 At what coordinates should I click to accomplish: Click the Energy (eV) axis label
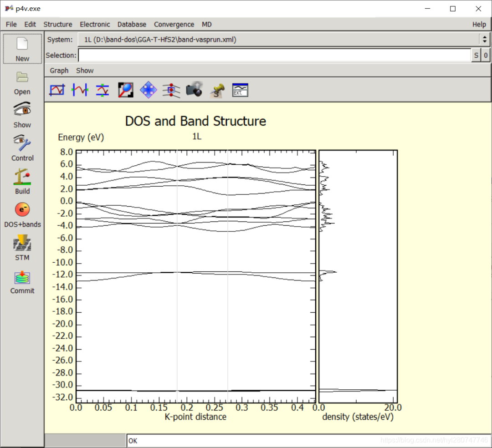click(81, 137)
